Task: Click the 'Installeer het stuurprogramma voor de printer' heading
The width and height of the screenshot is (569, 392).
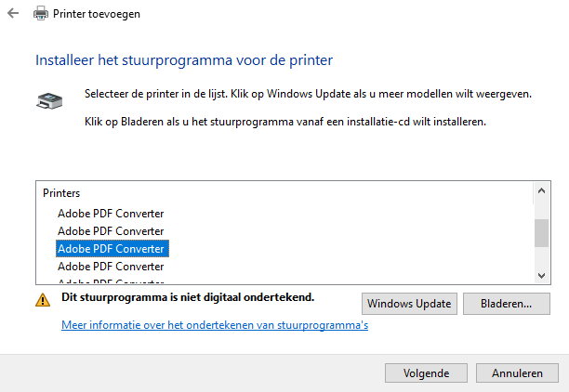Action: click(184, 60)
